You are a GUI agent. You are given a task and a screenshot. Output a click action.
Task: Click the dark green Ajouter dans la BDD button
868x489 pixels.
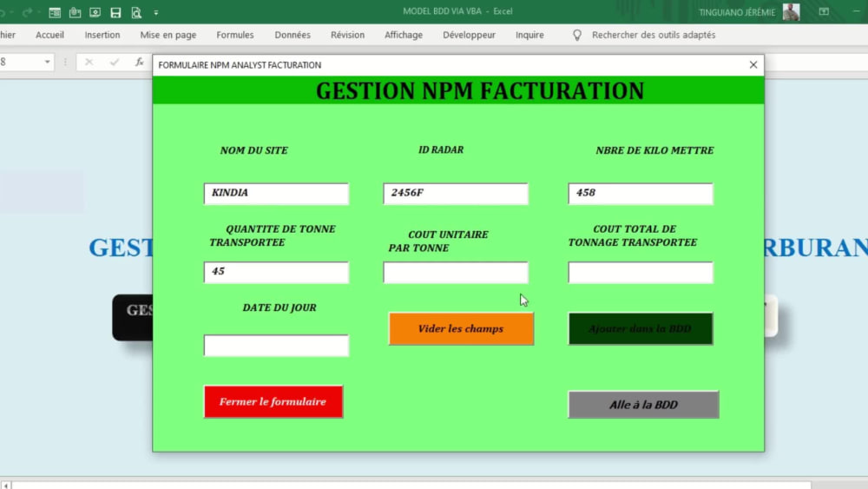point(641,329)
